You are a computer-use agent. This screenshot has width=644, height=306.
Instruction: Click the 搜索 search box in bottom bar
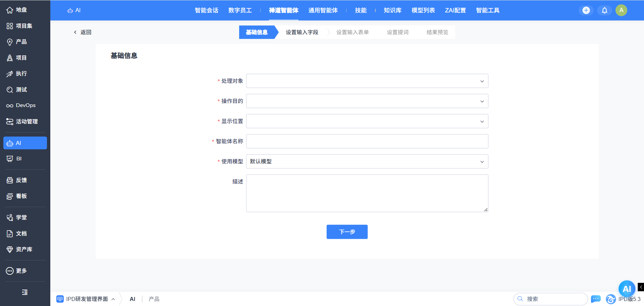pos(550,299)
